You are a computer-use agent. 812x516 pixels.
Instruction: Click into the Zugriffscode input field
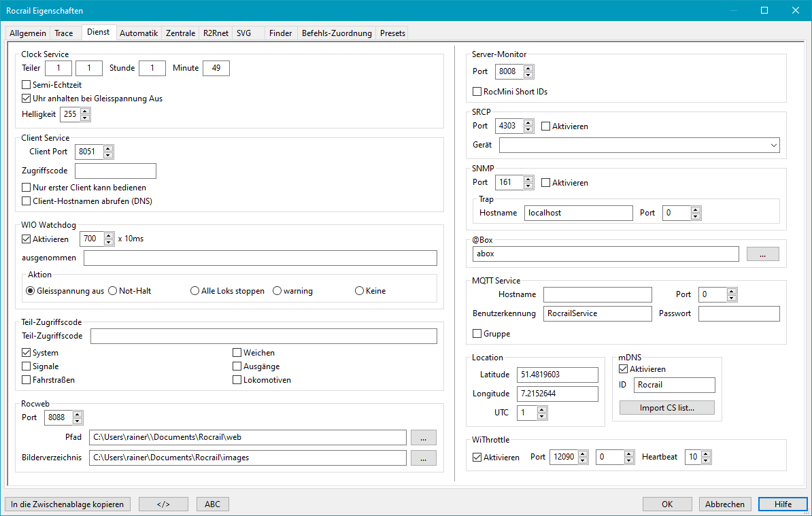coord(116,171)
